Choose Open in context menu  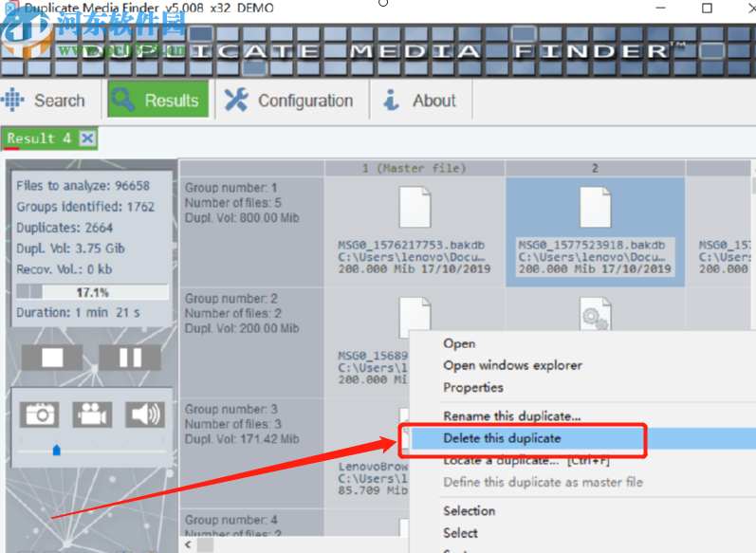(459, 343)
